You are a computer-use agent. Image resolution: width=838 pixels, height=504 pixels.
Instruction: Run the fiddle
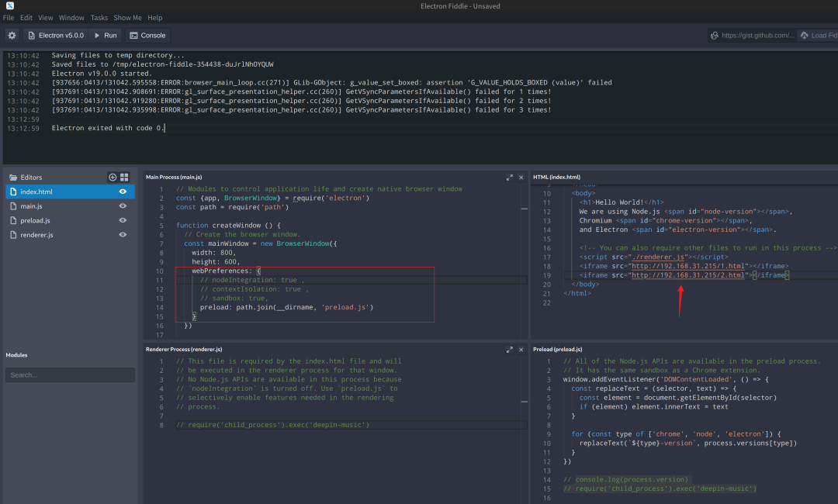(x=105, y=35)
